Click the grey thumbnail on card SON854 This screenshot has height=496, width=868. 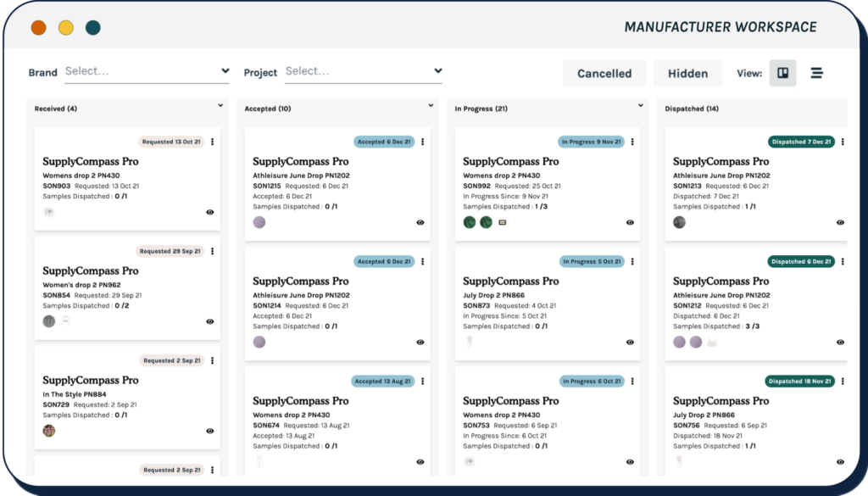pyautogui.click(x=49, y=321)
